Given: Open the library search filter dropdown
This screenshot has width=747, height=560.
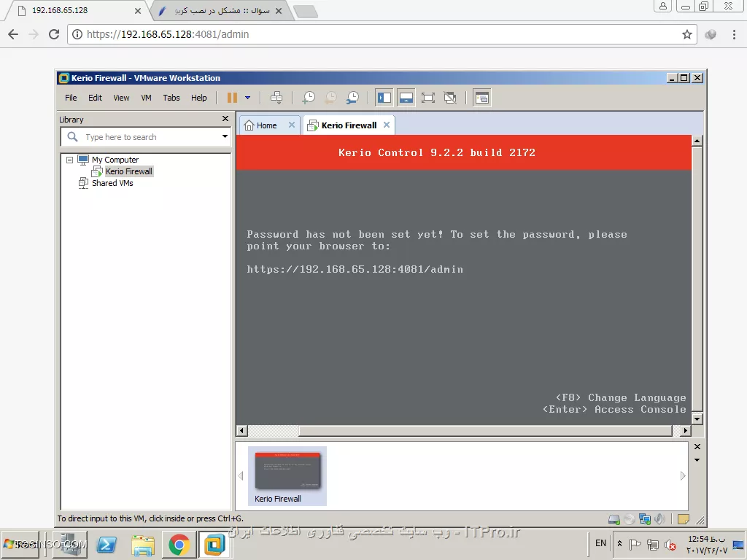Looking at the screenshot, I should [225, 136].
